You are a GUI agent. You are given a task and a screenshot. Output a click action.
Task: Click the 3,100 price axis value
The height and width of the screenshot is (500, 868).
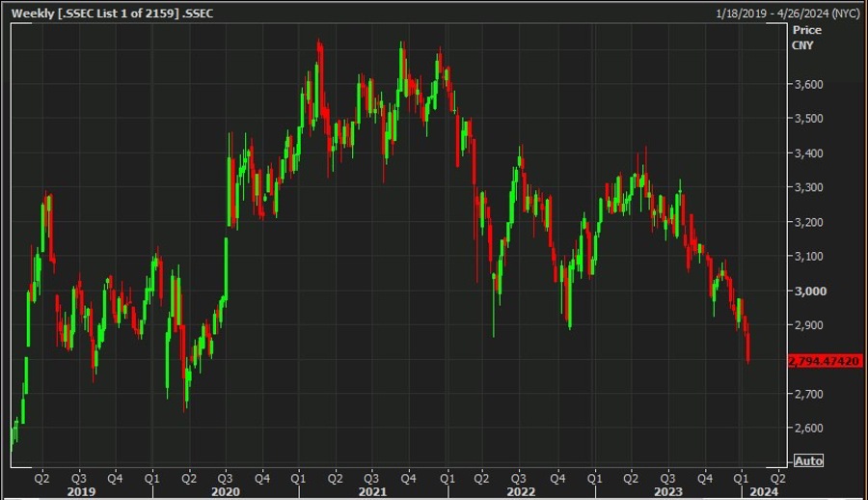809,256
